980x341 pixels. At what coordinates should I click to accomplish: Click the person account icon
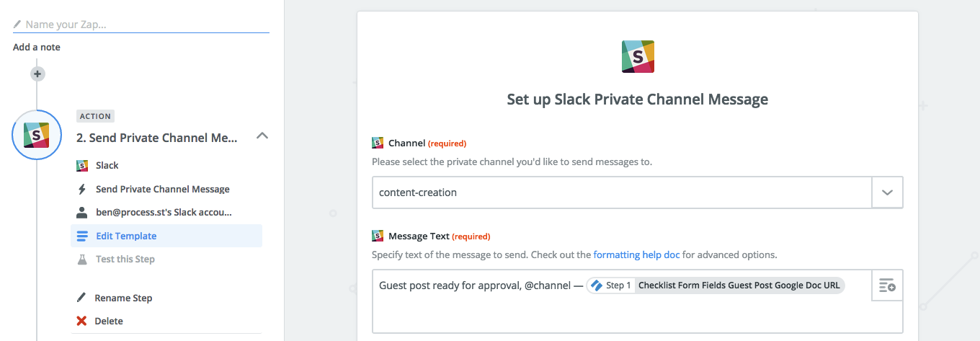coord(81,213)
